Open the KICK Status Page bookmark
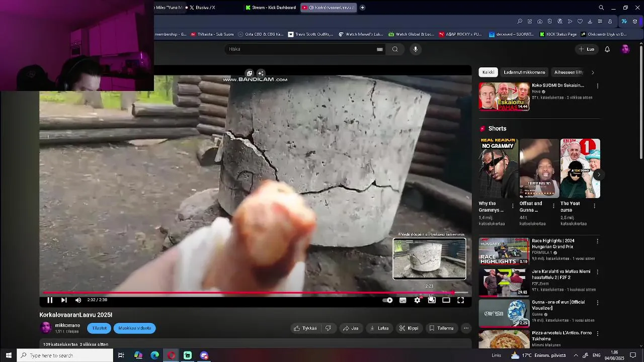Screen dimensions: 644x362 (x=558, y=34)
